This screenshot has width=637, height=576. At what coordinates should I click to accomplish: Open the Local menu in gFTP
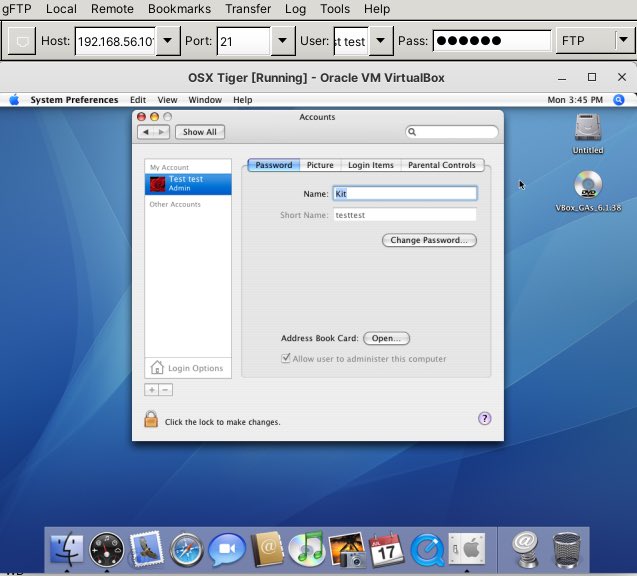pyautogui.click(x=61, y=9)
